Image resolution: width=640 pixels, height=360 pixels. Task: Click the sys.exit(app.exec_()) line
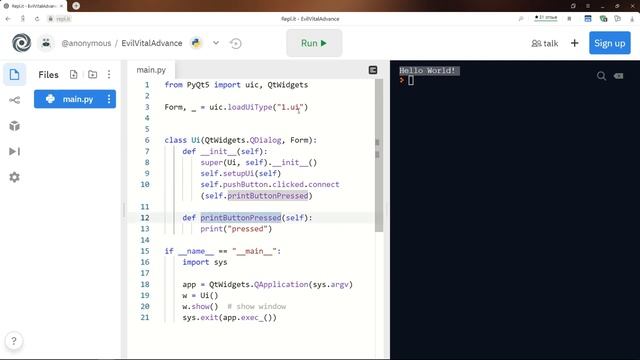(229, 318)
